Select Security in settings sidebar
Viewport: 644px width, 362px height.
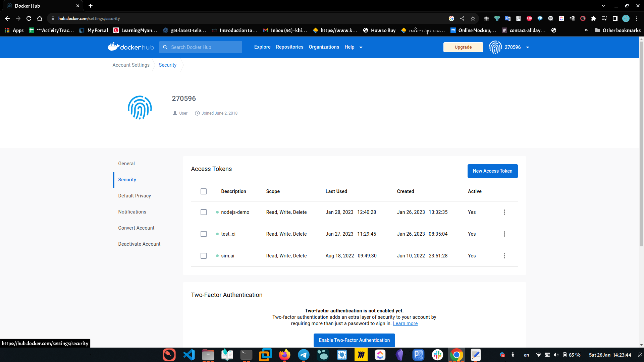click(x=127, y=180)
